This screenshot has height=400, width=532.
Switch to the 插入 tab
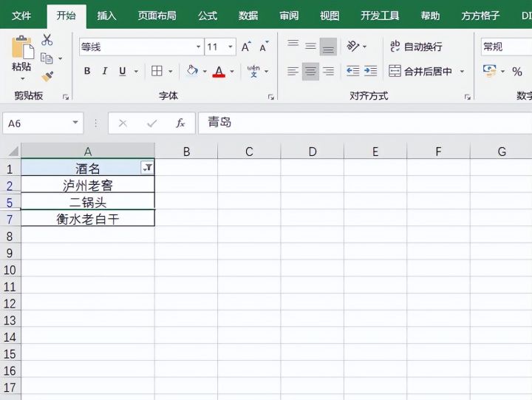[x=106, y=16]
